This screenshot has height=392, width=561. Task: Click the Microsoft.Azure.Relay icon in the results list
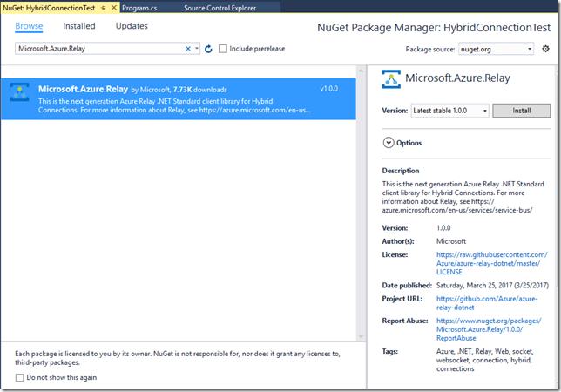[19, 94]
